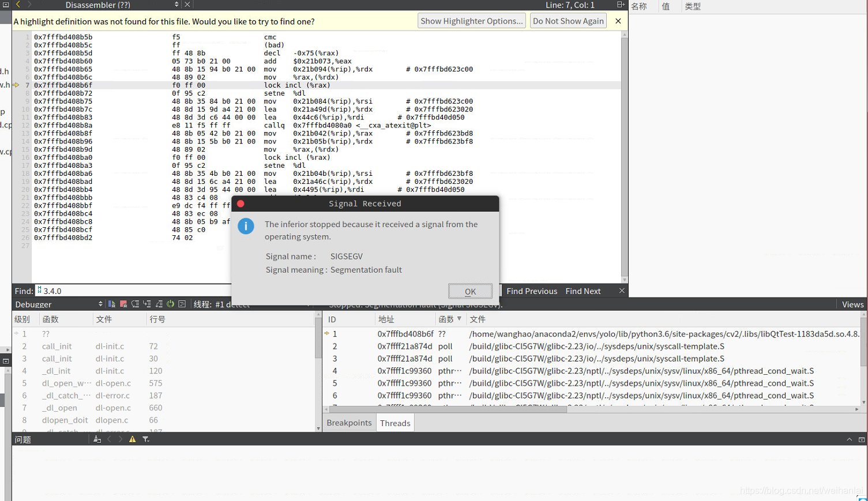The height and width of the screenshot is (501, 868).
Task: Toggle sort on threads 函数 column header
Action: point(450,319)
